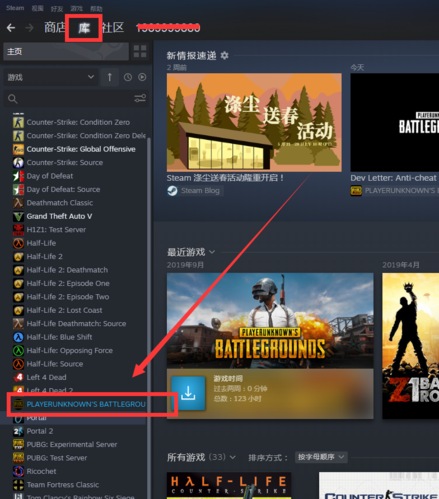The image size is (439, 499).
Task: Select Half-Life: Source entry
Action: coord(55,364)
